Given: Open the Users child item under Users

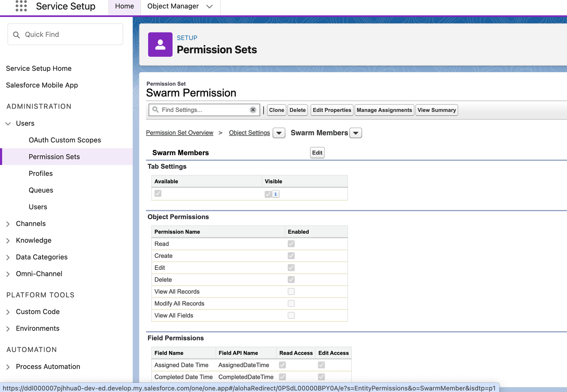Looking at the screenshot, I should 38,207.
